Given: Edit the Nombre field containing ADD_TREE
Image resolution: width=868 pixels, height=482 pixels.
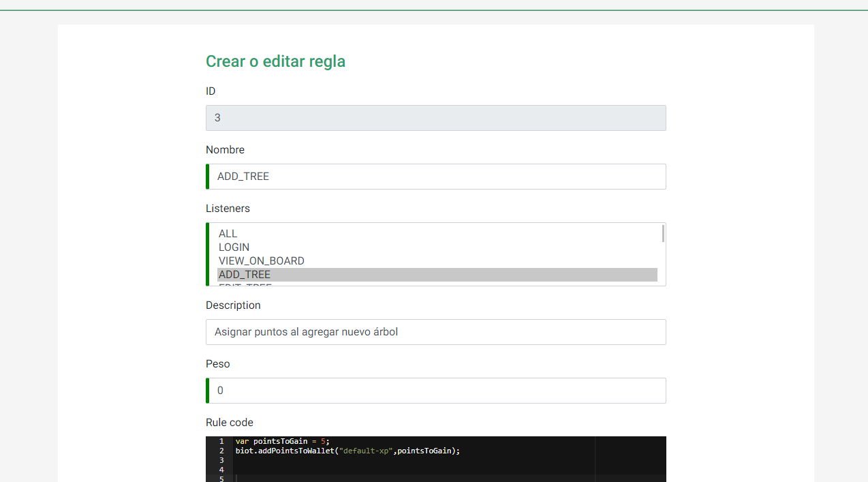Looking at the screenshot, I should point(436,177).
